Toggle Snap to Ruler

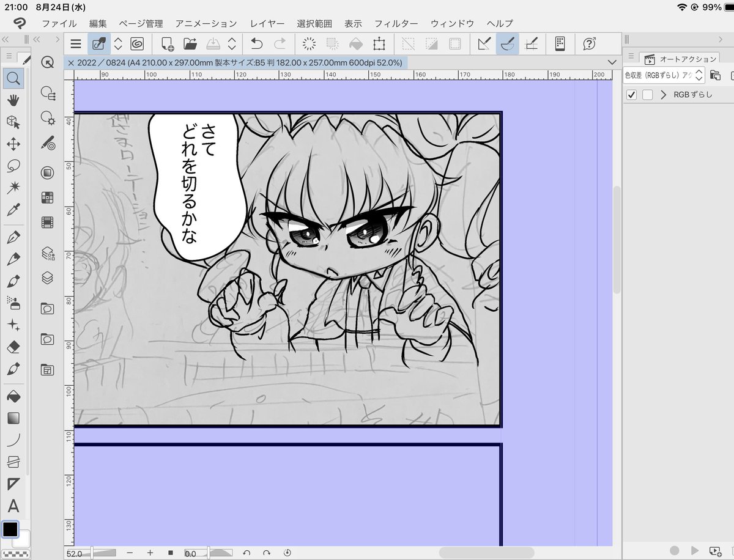[484, 44]
